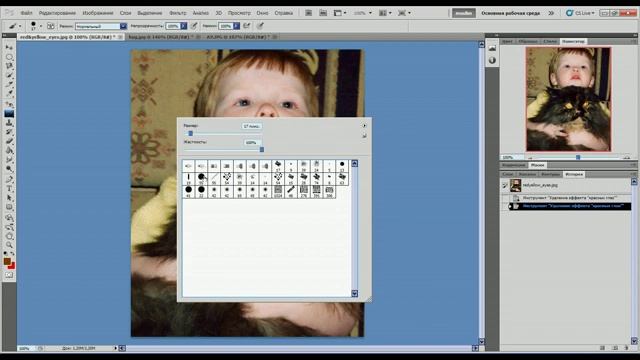Click the Navigator zoom in icon
640x360 pixels.
627,157
